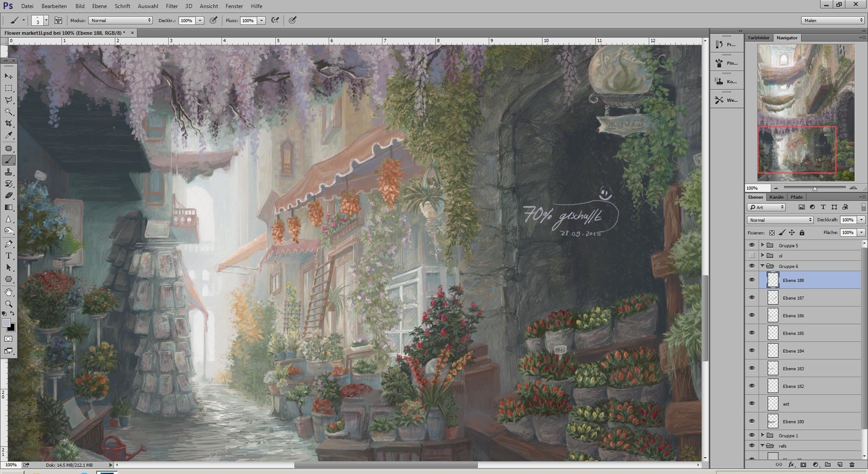Select the Sharpen/Blur tool
The width and height of the screenshot is (868, 474).
(9, 219)
